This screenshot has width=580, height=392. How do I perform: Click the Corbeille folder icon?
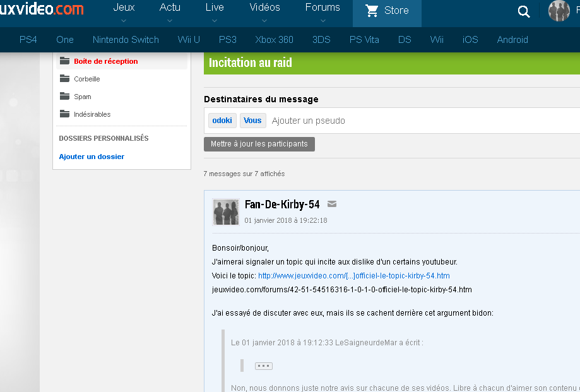64,79
